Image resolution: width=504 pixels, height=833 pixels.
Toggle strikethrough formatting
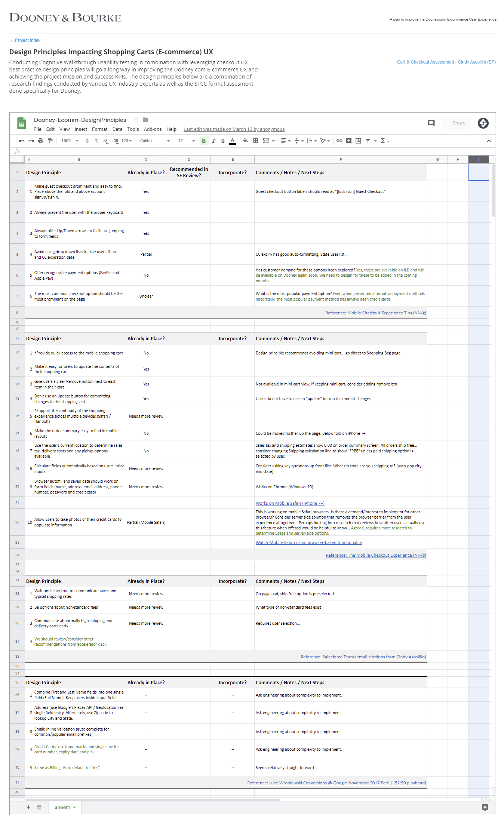(x=223, y=141)
